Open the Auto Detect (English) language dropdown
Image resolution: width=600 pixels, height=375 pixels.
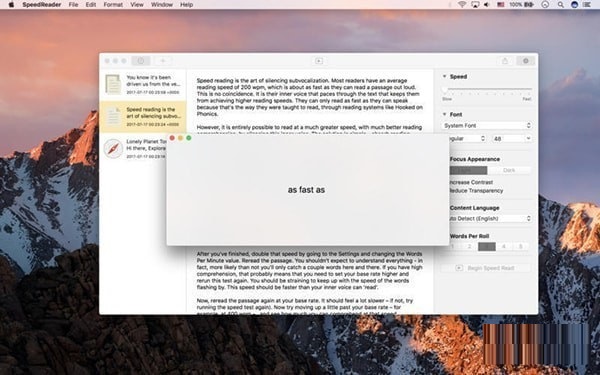(x=490, y=218)
